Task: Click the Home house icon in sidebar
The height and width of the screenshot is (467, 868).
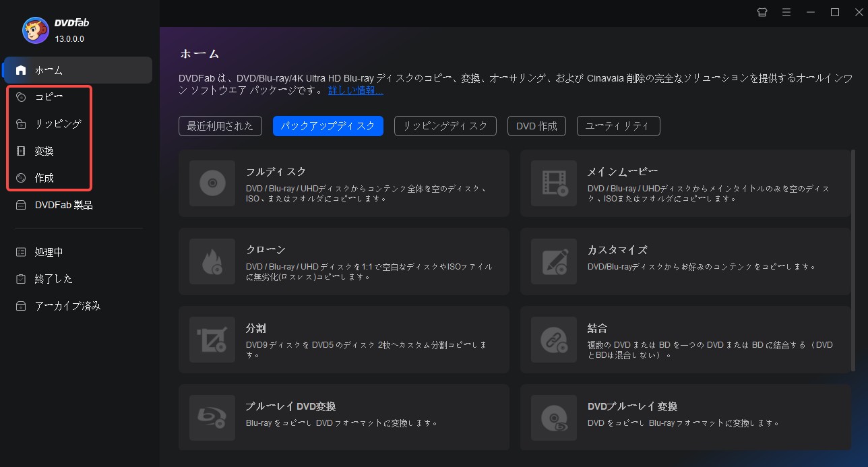Action: tap(21, 70)
